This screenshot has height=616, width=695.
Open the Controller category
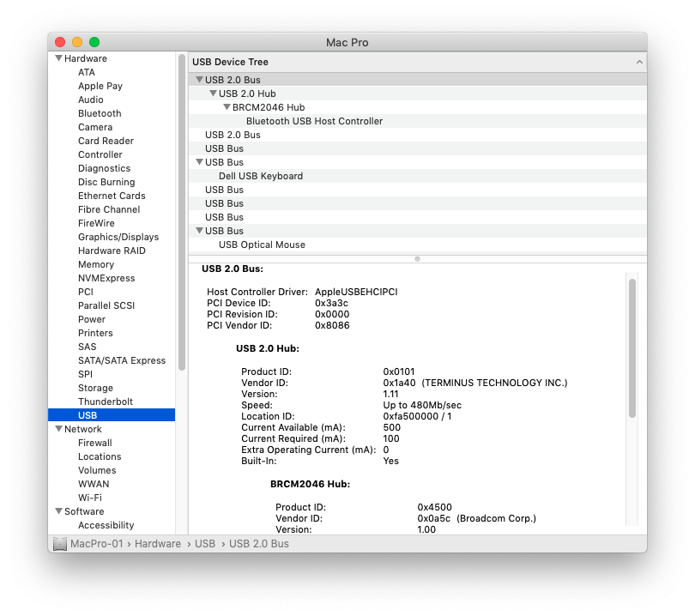pyautogui.click(x=100, y=154)
